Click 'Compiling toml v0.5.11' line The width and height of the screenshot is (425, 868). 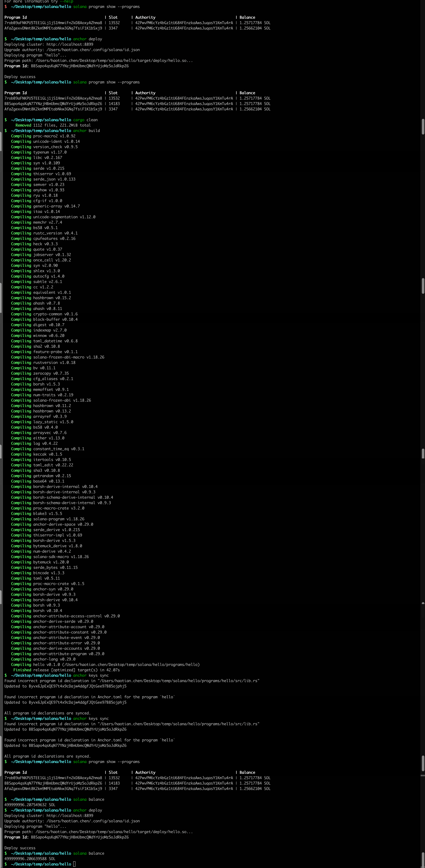click(35, 578)
